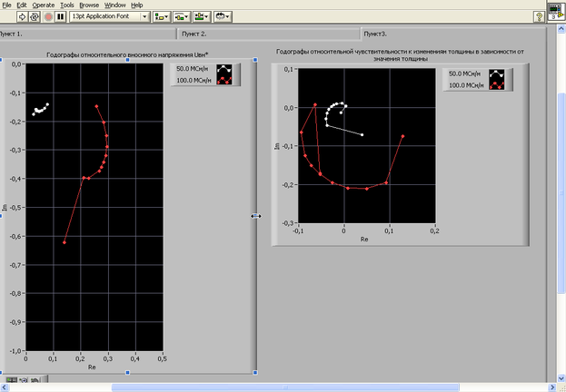Click the Run Continuously button

(x=35, y=16)
